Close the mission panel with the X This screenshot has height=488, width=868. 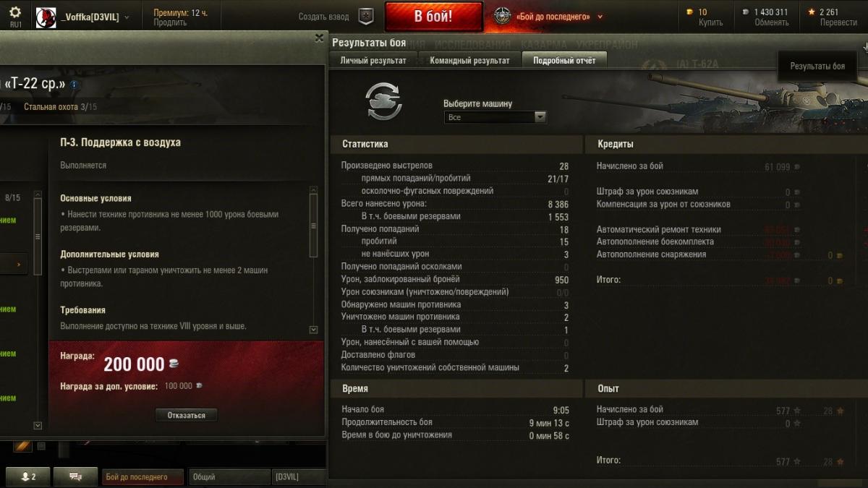coord(320,38)
